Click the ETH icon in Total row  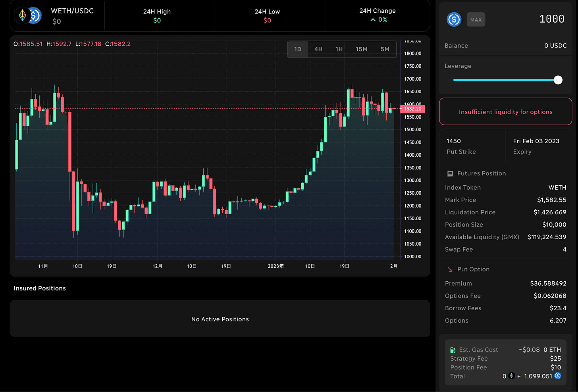(512, 376)
